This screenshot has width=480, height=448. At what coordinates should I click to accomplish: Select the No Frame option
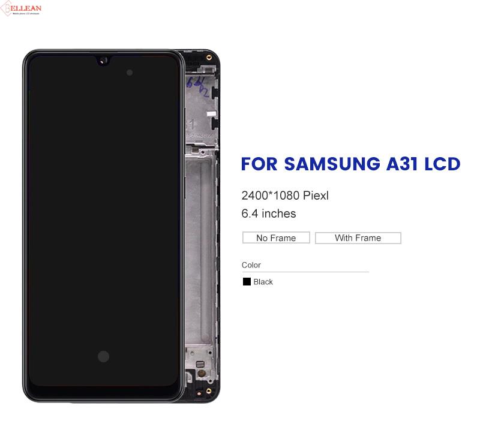[276, 237]
